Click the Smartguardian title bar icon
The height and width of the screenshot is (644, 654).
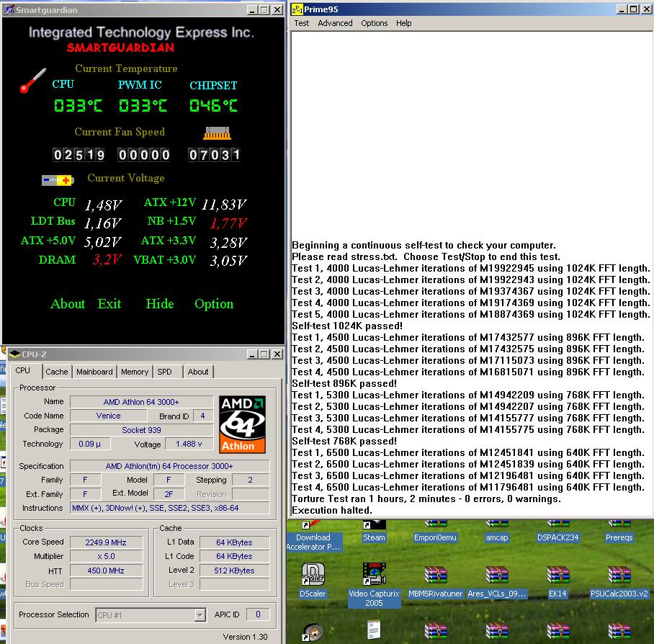point(9,9)
